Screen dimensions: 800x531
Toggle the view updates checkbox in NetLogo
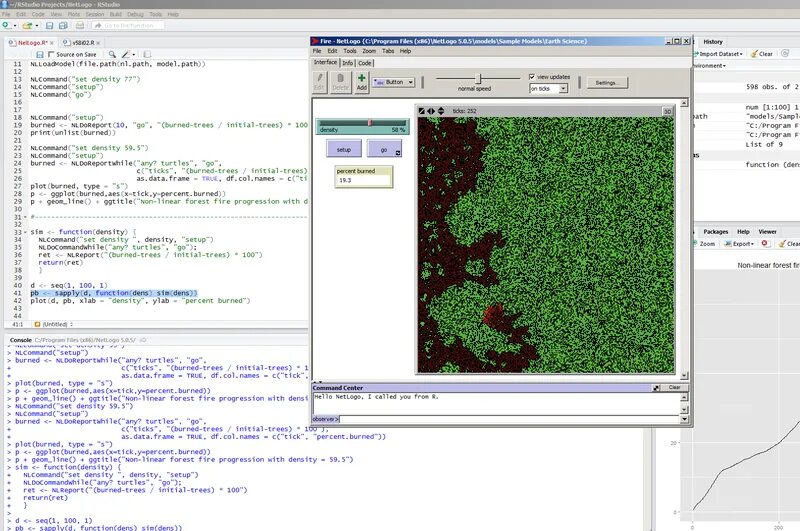532,77
